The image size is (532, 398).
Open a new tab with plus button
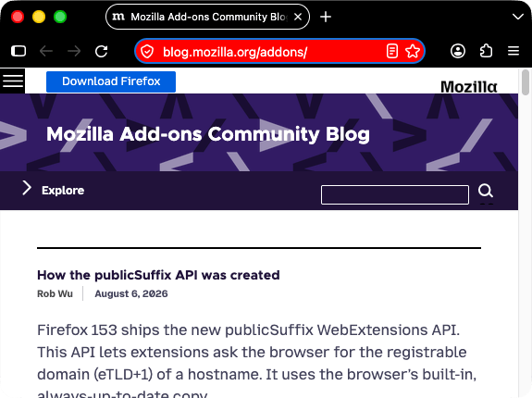(326, 17)
